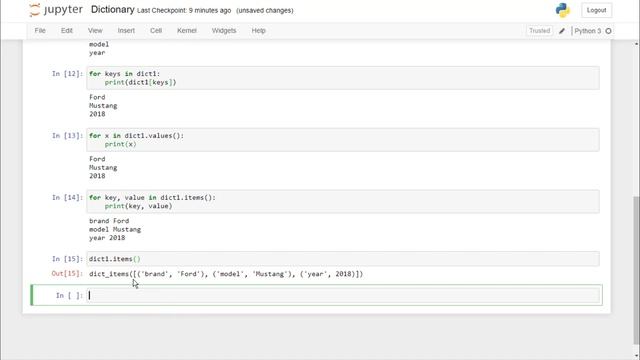Click the vertical scrollbar thumb
640x360 pixels.
point(636,269)
